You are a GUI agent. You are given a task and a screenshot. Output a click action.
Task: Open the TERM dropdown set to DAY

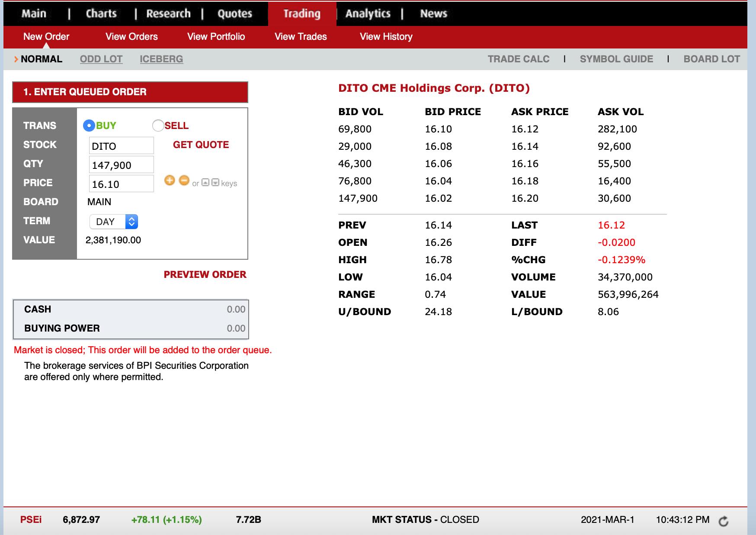coord(114,222)
